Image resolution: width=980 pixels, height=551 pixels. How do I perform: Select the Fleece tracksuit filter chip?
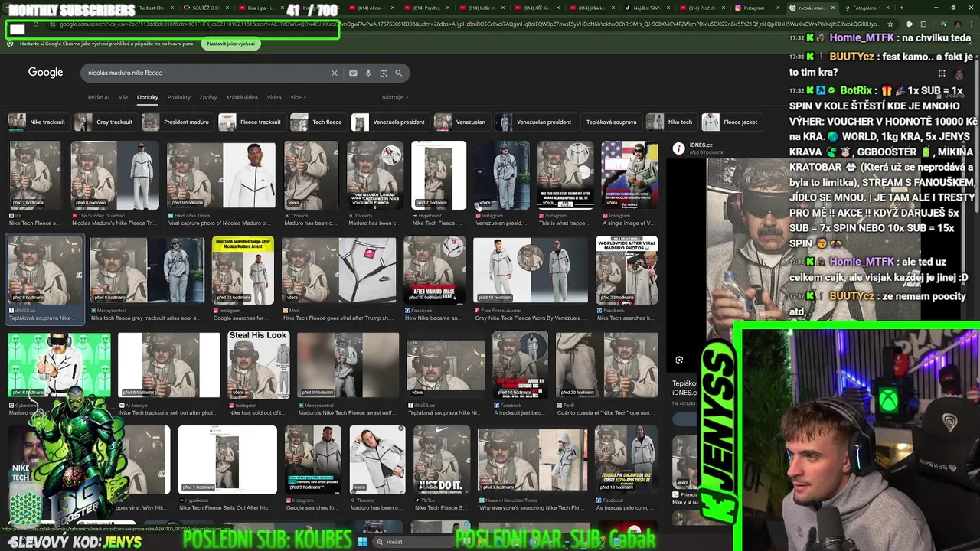[x=251, y=122]
